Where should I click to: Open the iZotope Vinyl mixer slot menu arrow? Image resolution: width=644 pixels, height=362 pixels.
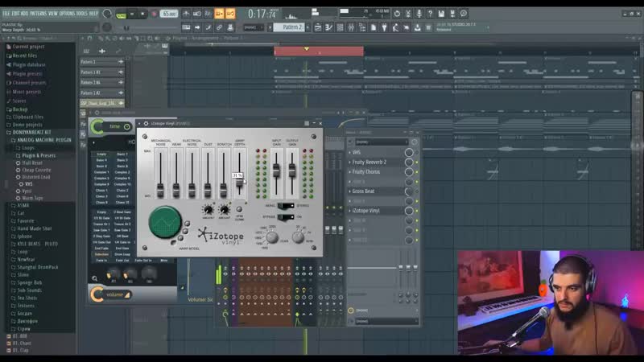(350, 211)
